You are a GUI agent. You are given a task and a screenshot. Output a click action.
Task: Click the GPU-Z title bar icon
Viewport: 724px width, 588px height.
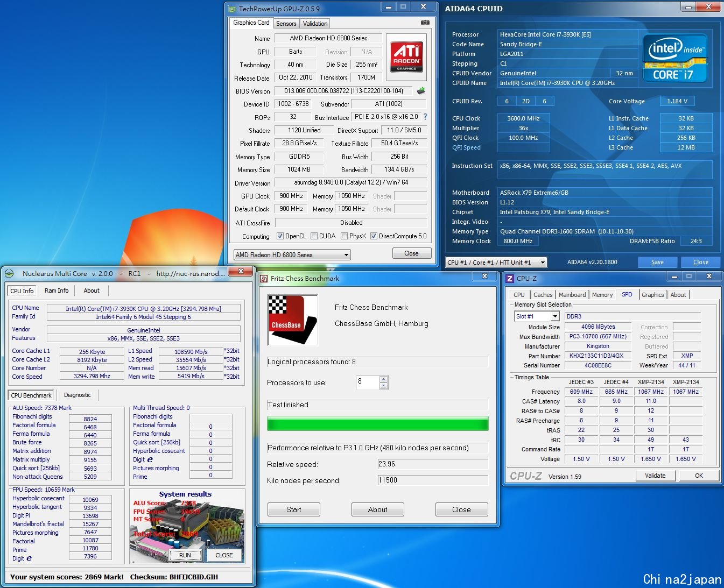click(232, 9)
